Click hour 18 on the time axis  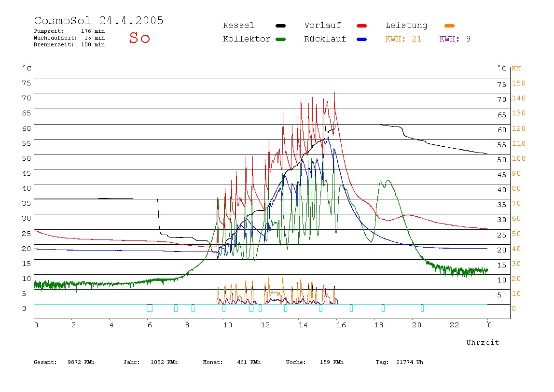pos(379,325)
